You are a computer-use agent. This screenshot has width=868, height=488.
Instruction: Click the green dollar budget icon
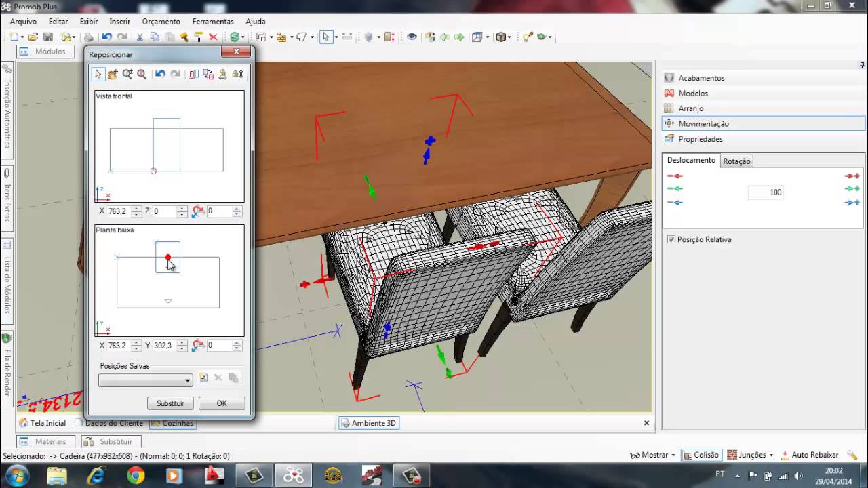tap(235, 37)
